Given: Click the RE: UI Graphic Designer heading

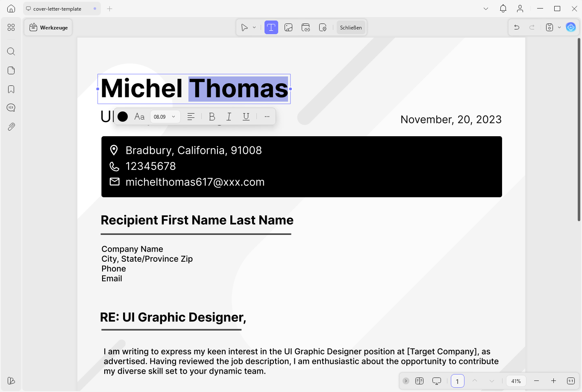Looking at the screenshot, I should click(x=173, y=317).
